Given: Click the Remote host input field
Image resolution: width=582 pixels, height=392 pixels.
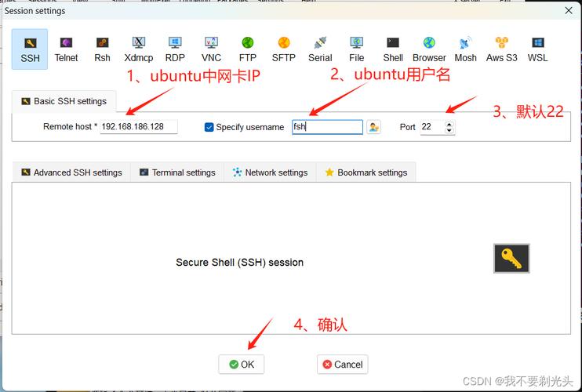Looking at the screenshot, I should (x=139, y=127).
